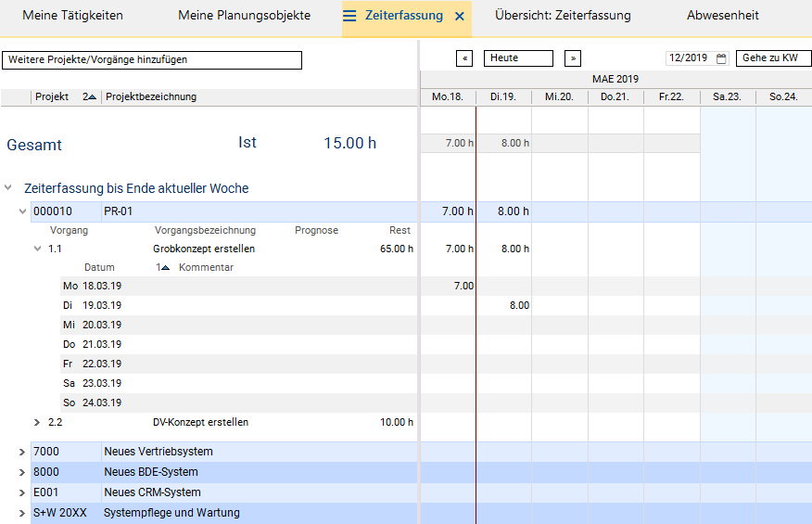812x524 pixels.
Task: Click the MAE 2019 month header
Action: pyautogui.click(x=615, y=80)
